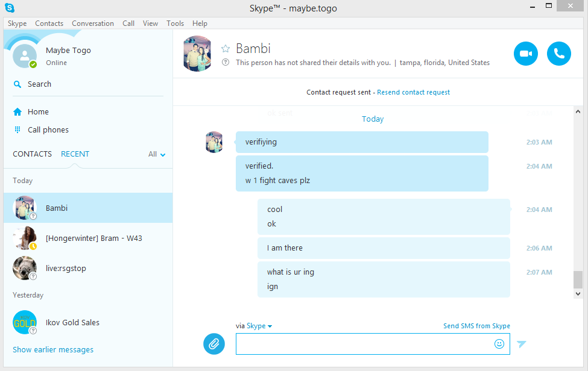Image resolution: width=588 pixels, height=371 pixels.
Task: Click Bambi's avatar next to verifiying message
Action: click(x=214, y=142)
